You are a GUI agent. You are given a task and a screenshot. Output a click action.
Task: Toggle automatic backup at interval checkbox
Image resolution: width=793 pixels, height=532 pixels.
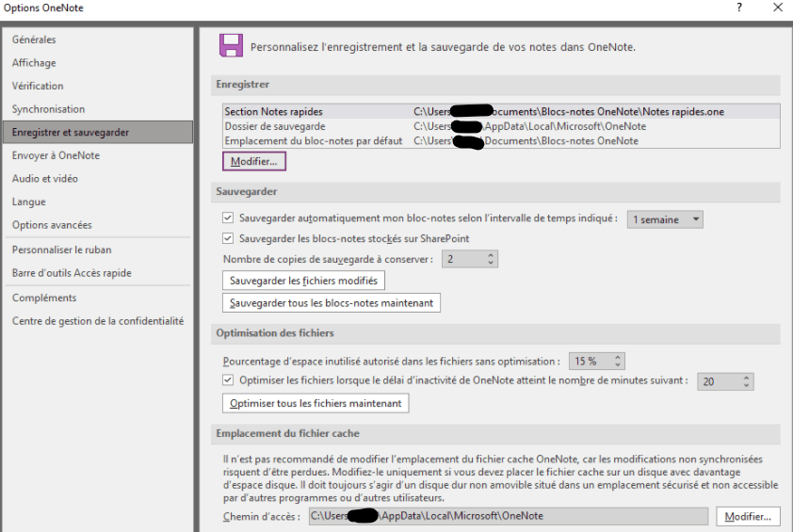(x=228, y=218)
